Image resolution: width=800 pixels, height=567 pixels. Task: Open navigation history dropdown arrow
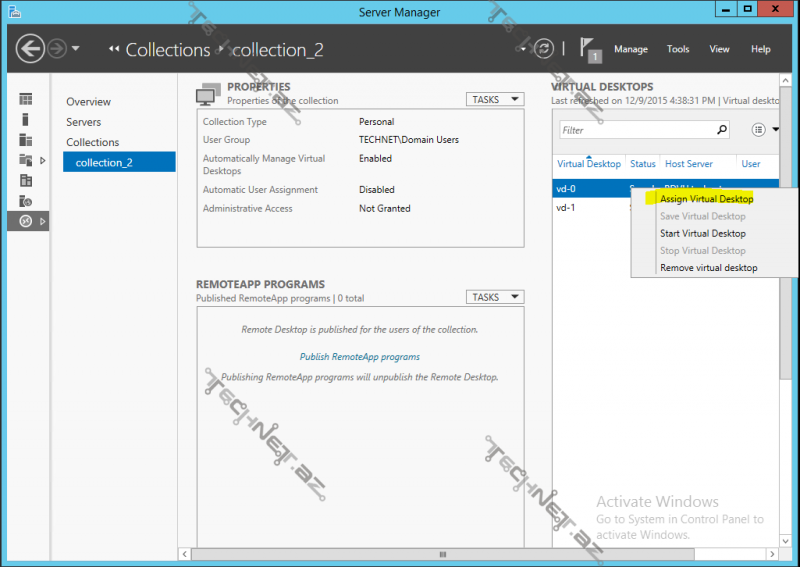(76, 49)
